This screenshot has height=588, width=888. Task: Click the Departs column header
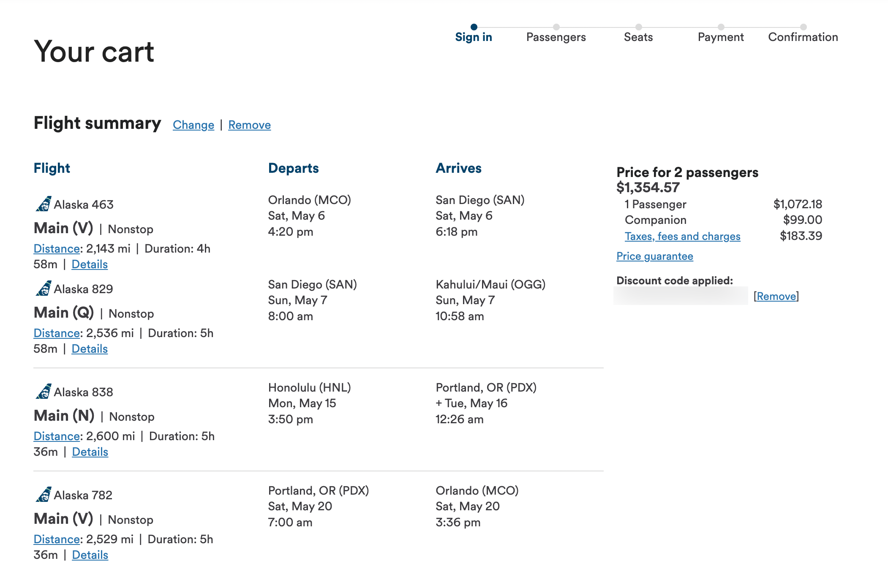click(x=294, y=168)
